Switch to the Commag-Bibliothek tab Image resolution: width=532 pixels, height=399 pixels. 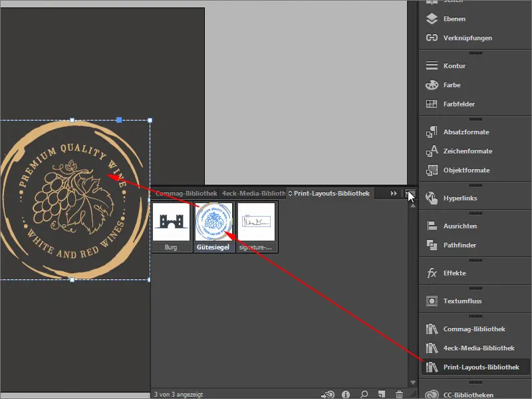point(186,194)
